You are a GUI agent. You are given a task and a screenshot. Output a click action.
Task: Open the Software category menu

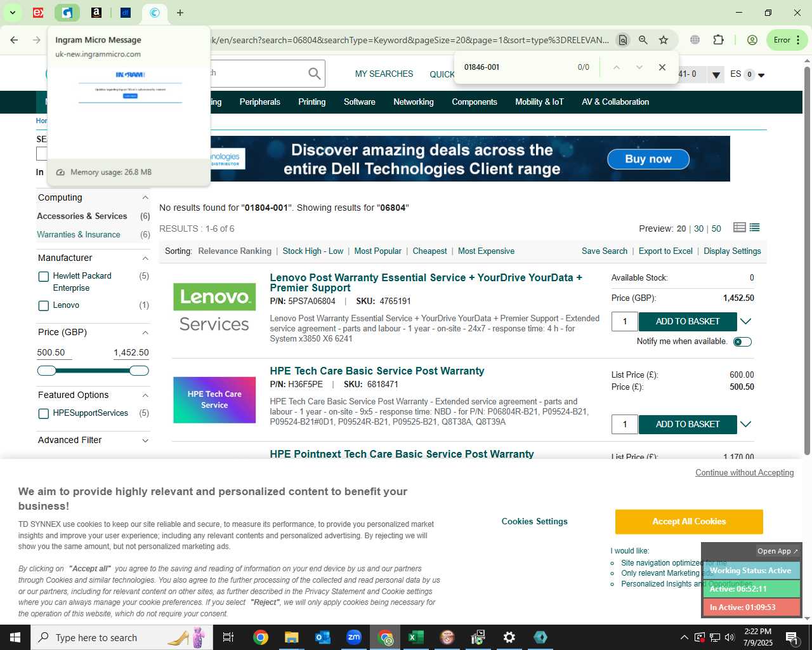point(360,102)
